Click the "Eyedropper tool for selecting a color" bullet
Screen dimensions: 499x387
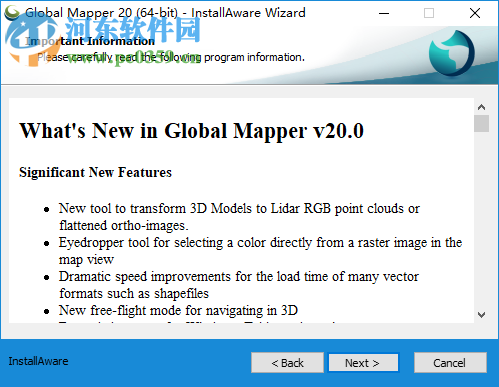pos(260,251)
